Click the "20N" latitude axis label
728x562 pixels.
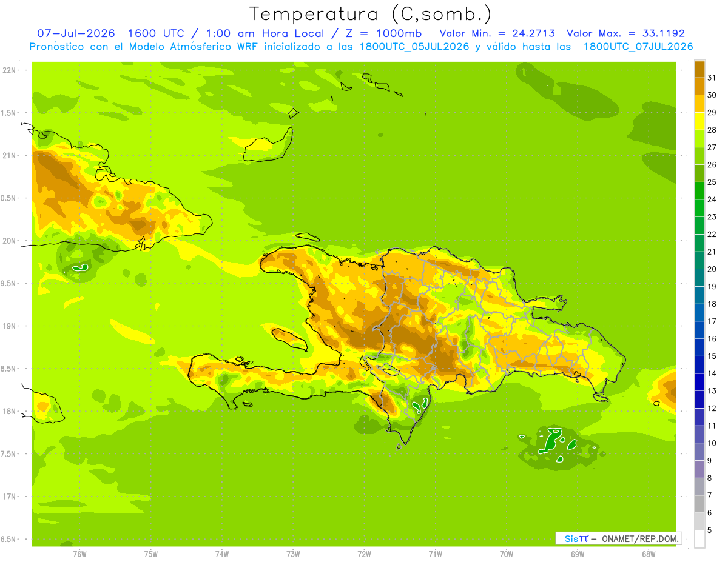(x=8, y=241)
